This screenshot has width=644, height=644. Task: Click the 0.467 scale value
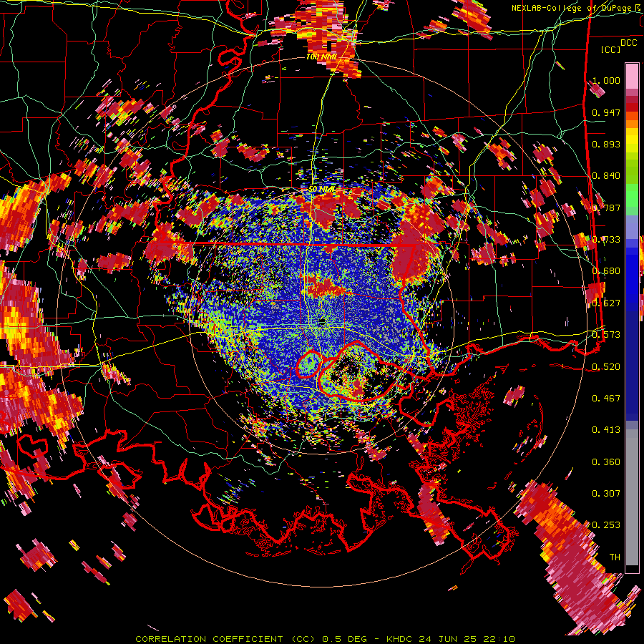click(606, 398)
